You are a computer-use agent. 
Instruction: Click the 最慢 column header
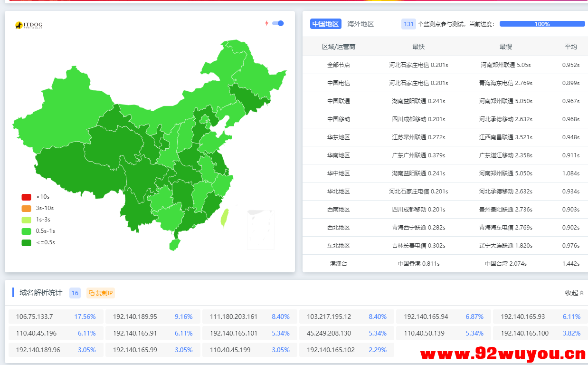[505, 47]
